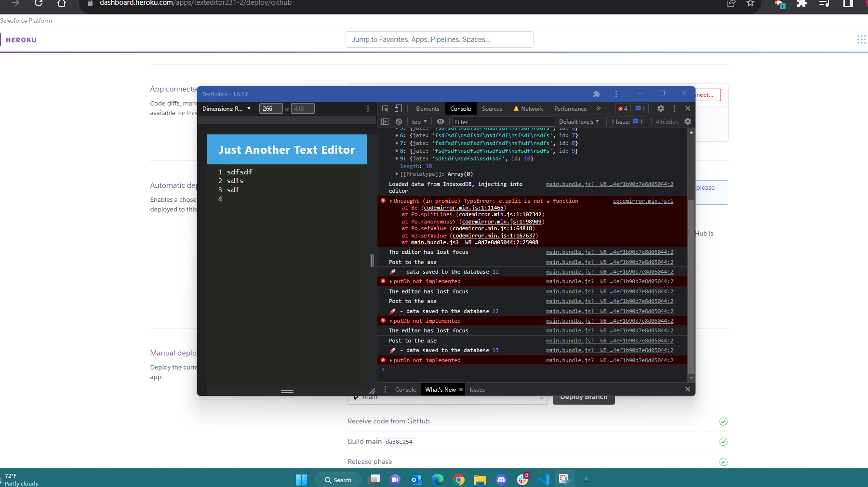Open the Default levels dropdown
Viewport: 868px width, 487px height.
578,121
